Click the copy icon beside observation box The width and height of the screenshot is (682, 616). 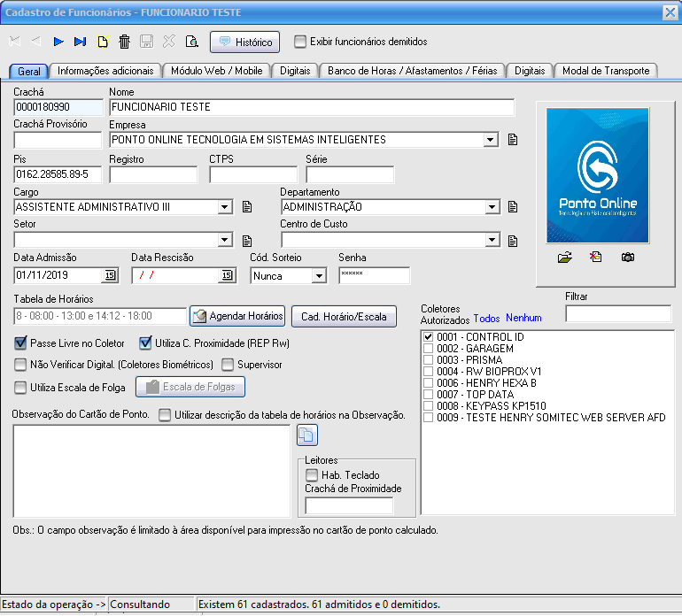[x=306, y=435]
